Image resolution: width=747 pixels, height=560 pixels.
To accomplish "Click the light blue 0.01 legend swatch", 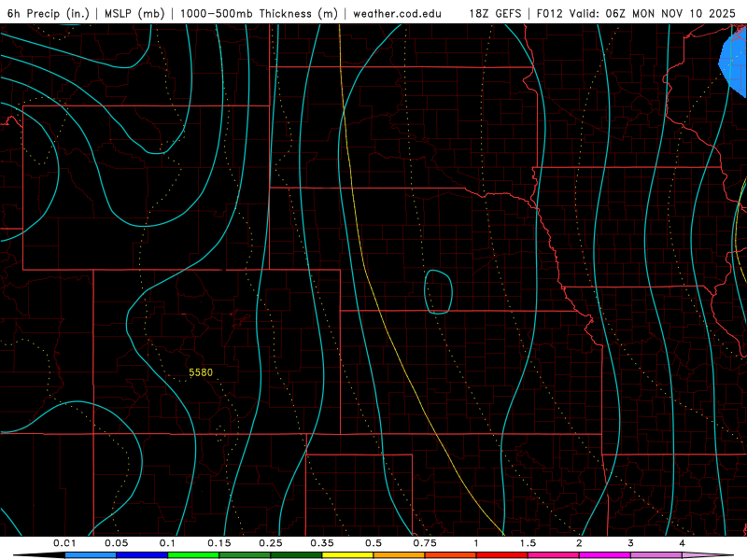I will tap(91, 555).
